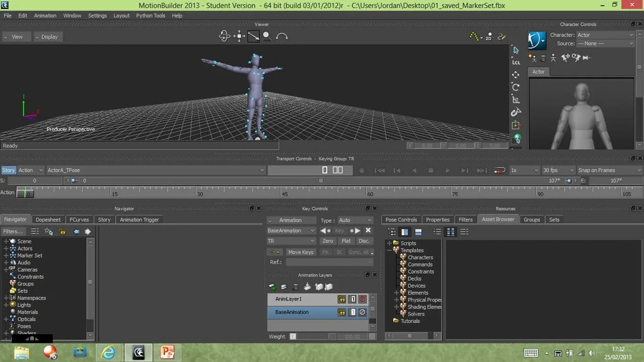Click the Move Keys button
The width and height of the screenshot is (644, 362).
point(301,252)
